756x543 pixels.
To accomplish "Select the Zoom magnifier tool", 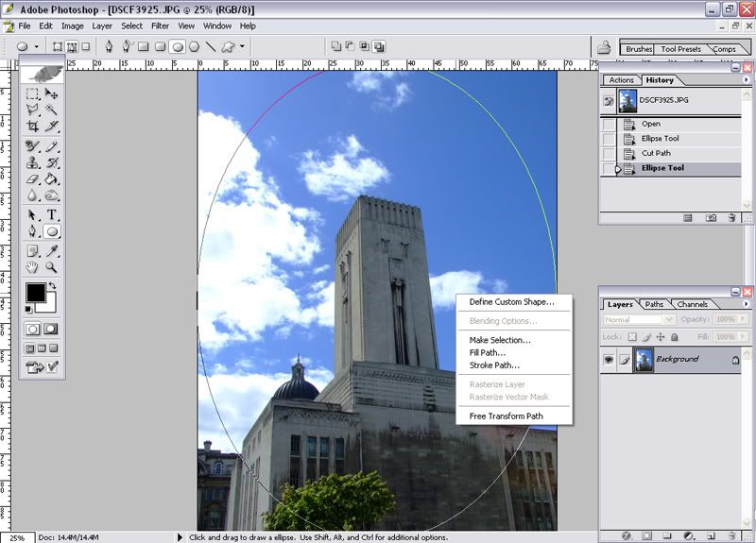I will coord(52,267).
